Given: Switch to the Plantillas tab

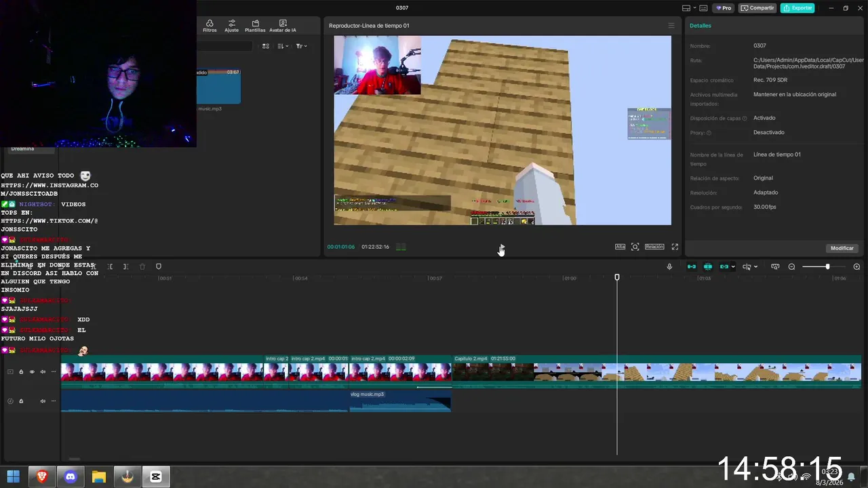Looking at the screenshot, I should [255, 26].
